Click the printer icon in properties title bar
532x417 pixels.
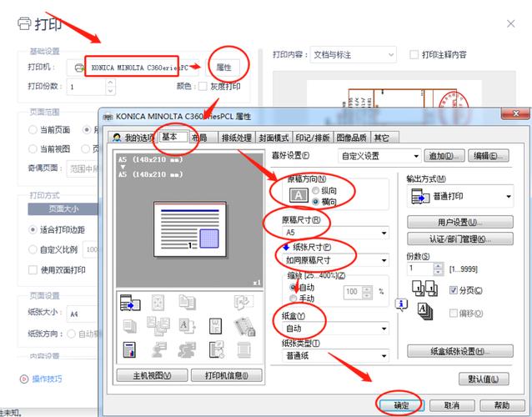point(108,117)
